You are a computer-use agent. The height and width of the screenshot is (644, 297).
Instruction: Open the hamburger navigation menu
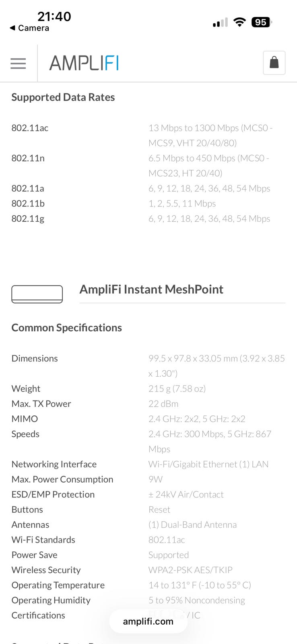click(x=18, y=63)
